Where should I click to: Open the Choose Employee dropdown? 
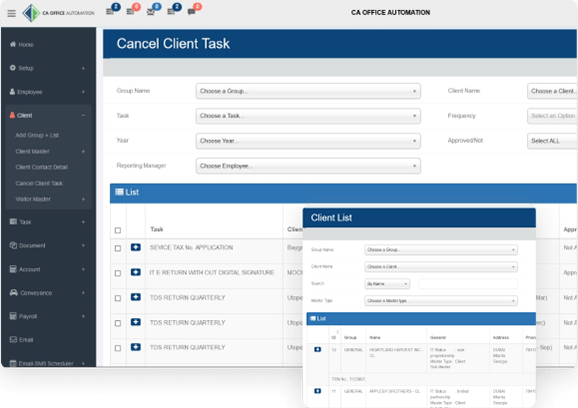[x=308, y=166]
